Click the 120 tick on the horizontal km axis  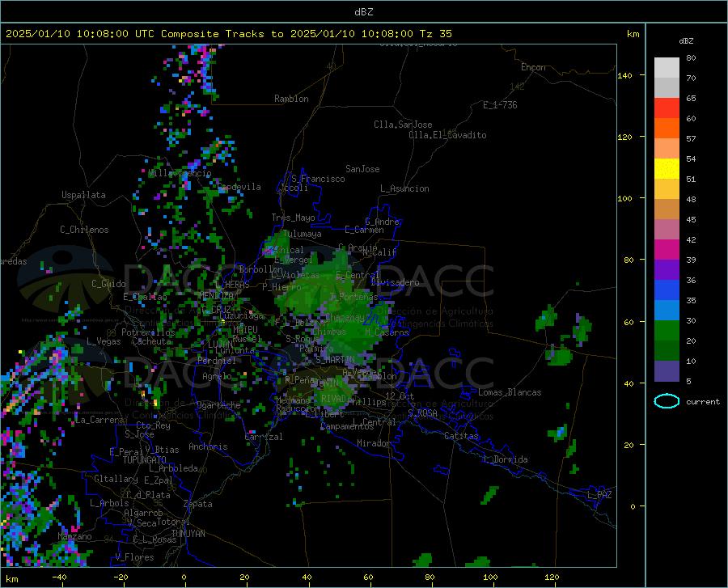[x=552, y=577]
